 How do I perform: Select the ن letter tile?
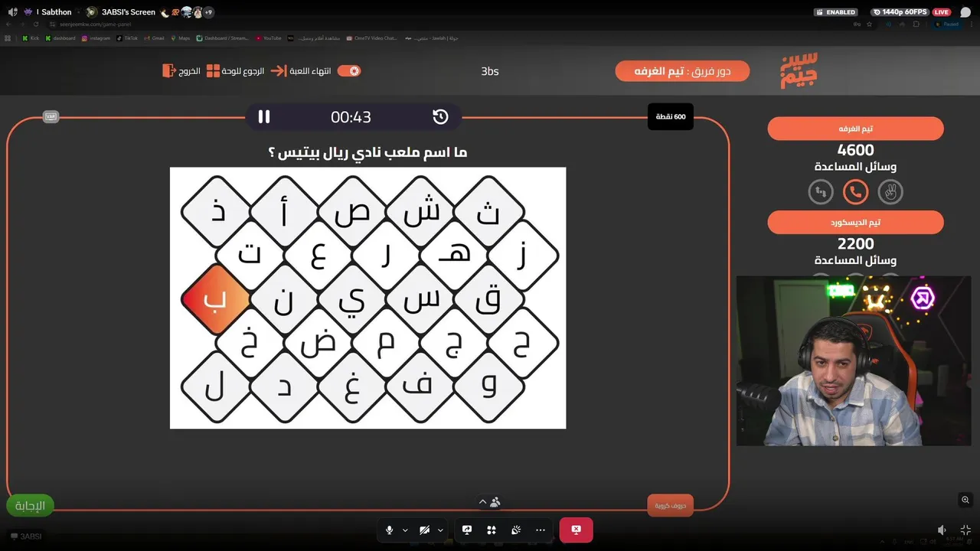tap(284, 299)
